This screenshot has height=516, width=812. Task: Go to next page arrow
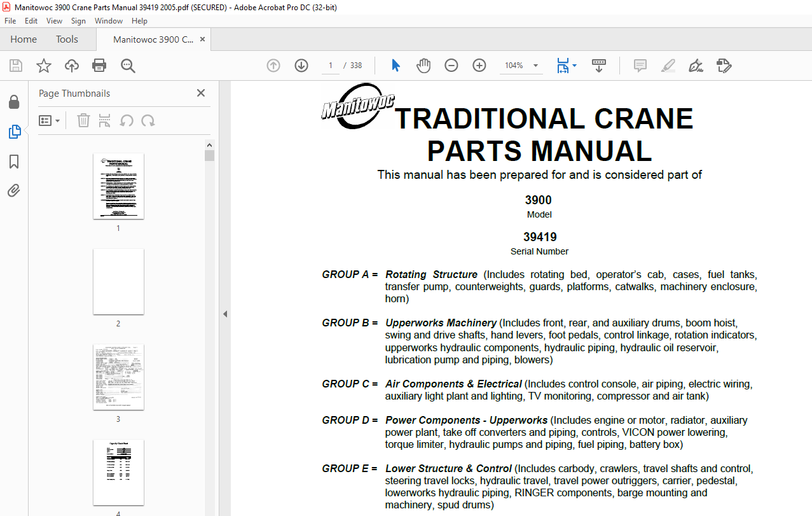tap(301, 66)
